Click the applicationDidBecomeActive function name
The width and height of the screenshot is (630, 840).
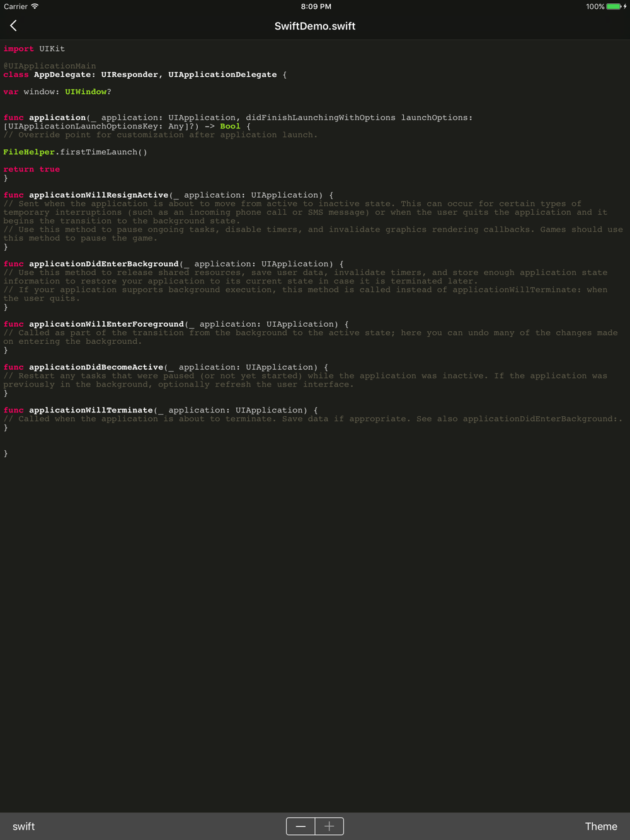[96, 367]
